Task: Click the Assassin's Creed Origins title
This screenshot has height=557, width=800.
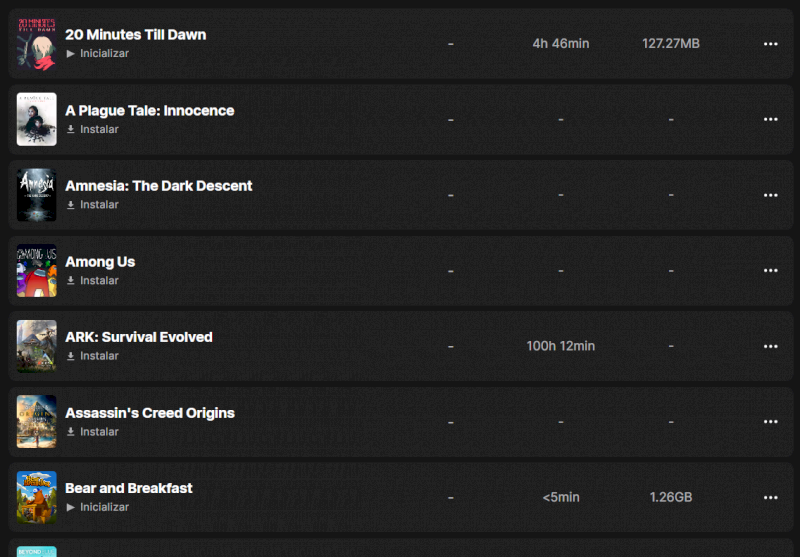Action: pyautogui.click(x=150, y=413)
